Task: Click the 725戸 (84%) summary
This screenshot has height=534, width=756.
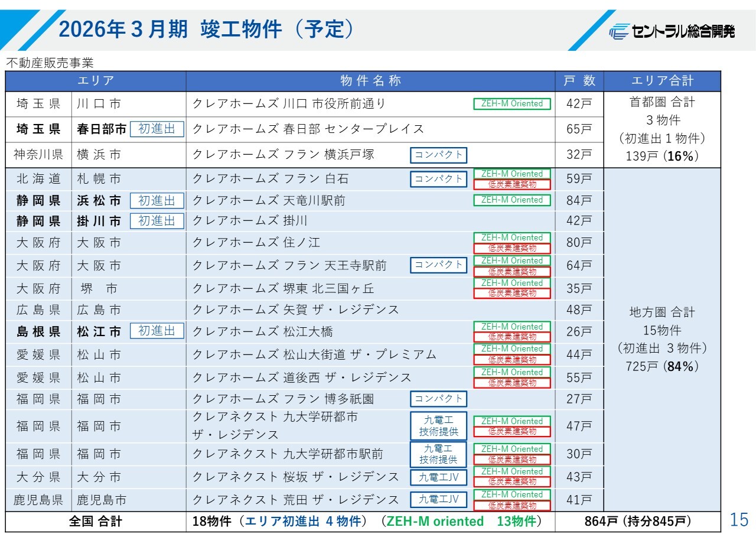Action: pos(662,366)
